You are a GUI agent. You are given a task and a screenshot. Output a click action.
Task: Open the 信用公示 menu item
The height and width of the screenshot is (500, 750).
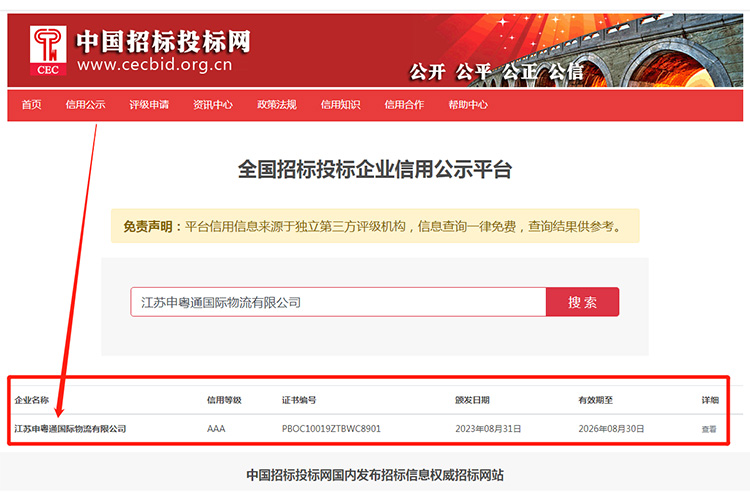point(86,105)
